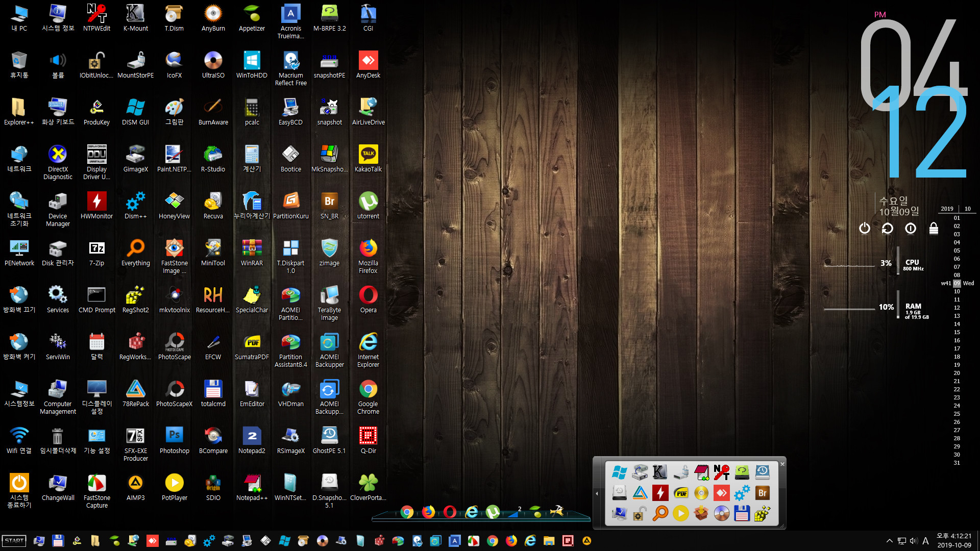Click the restart widget button
980x551 pixels.
888,228
